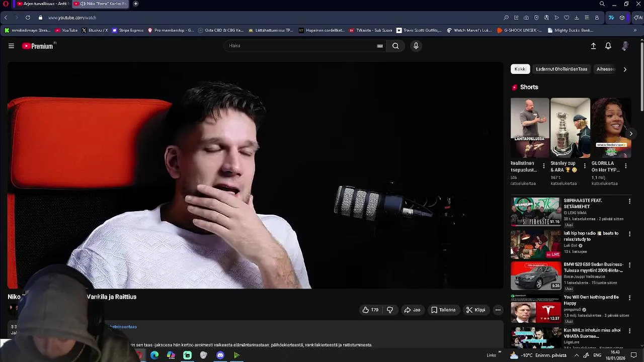
Task: Open options for GLORILLA Short
Action: click(626, 166)
